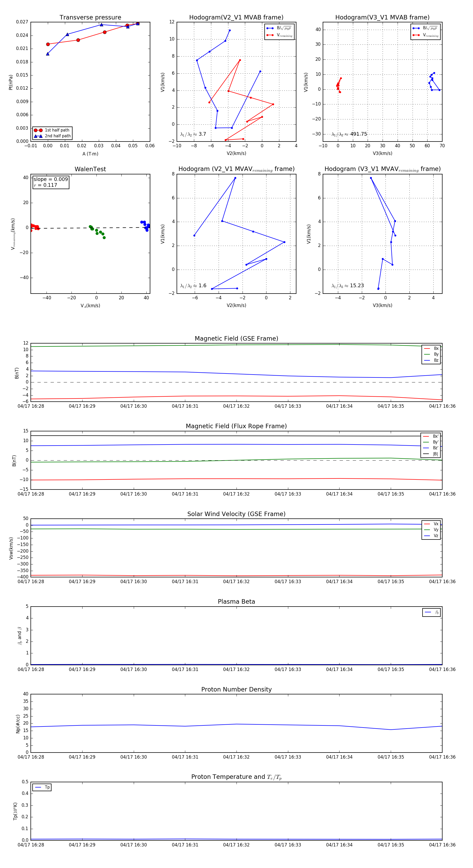The width and height of the screenshot is (473, 868).
Task: Click the λ1/λ2 ≈ 3.7 annotation
Action: 193,134
